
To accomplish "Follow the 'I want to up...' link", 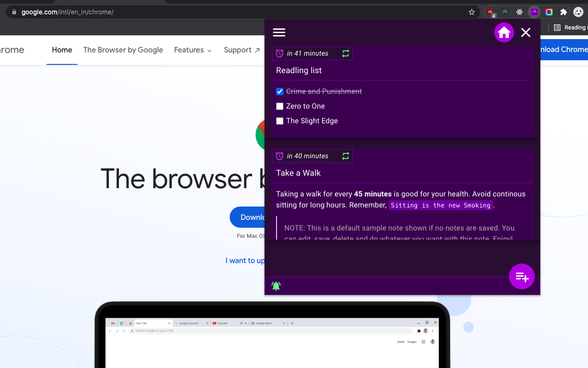I will [245, 261].
